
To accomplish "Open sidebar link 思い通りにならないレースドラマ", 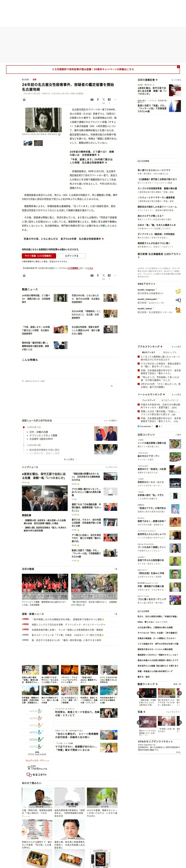I will (154, 170).
